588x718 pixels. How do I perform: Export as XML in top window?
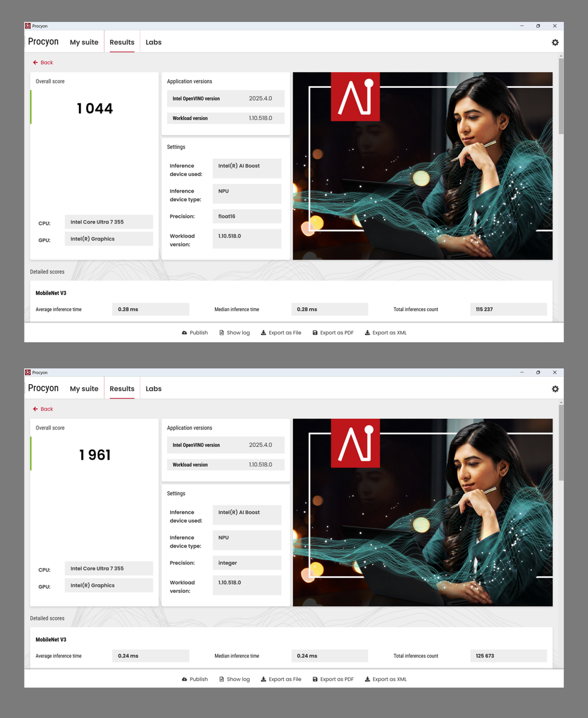click(x=386, y=333)
